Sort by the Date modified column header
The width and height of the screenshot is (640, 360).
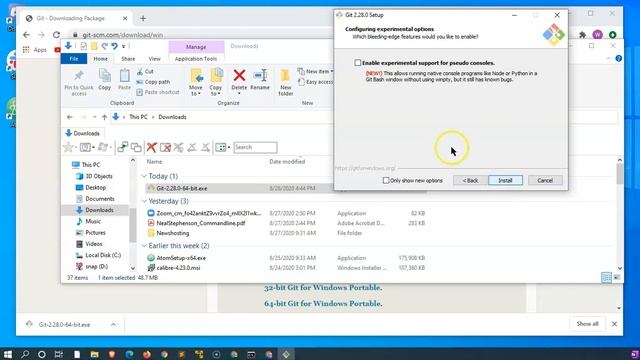tap(287, 162)
